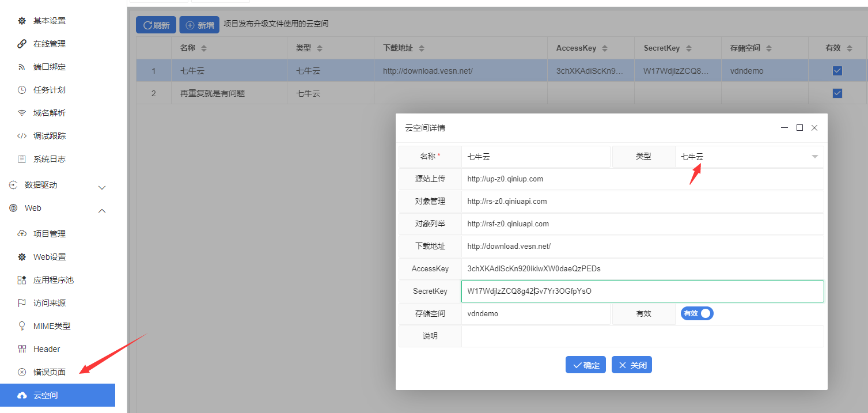Viewport: 868px width, 413px height.
Task: Uncheck 有效 checkbox for row 1
Action: tap(837, 71)
